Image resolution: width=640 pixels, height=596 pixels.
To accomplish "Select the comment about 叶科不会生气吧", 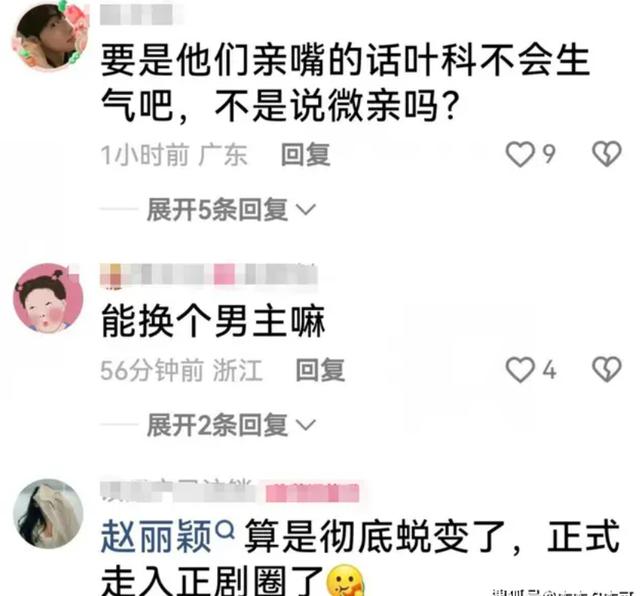I will (345, 84).
